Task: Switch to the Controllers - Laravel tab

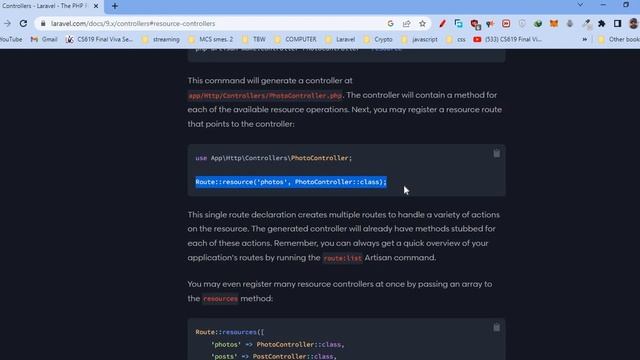Action: click(x=45, y=6)
